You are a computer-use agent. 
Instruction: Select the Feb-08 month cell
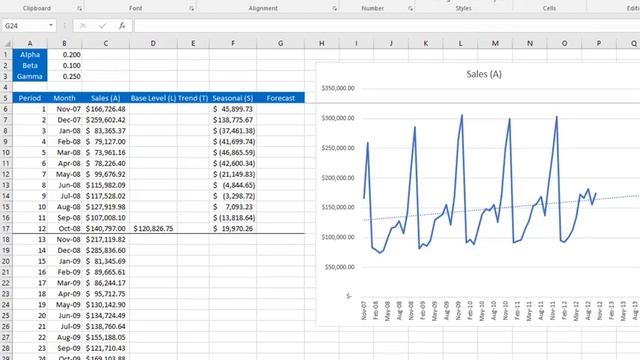coord(64,142)
